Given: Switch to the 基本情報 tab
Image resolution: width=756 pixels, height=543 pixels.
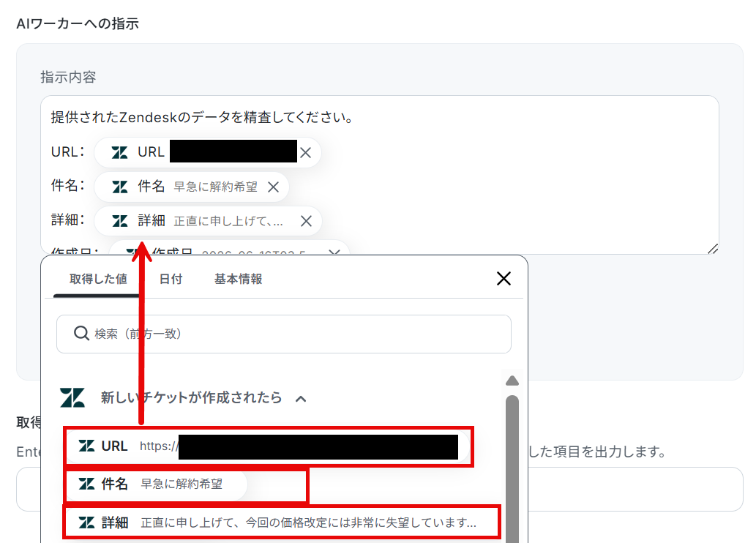Looking at the screenshot, I should 238,280.
